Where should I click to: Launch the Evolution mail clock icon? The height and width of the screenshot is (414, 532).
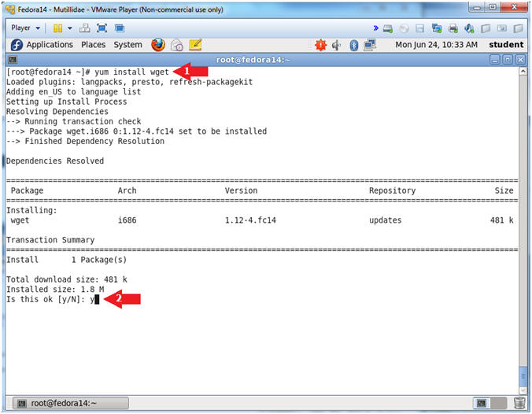coord(177,45)
